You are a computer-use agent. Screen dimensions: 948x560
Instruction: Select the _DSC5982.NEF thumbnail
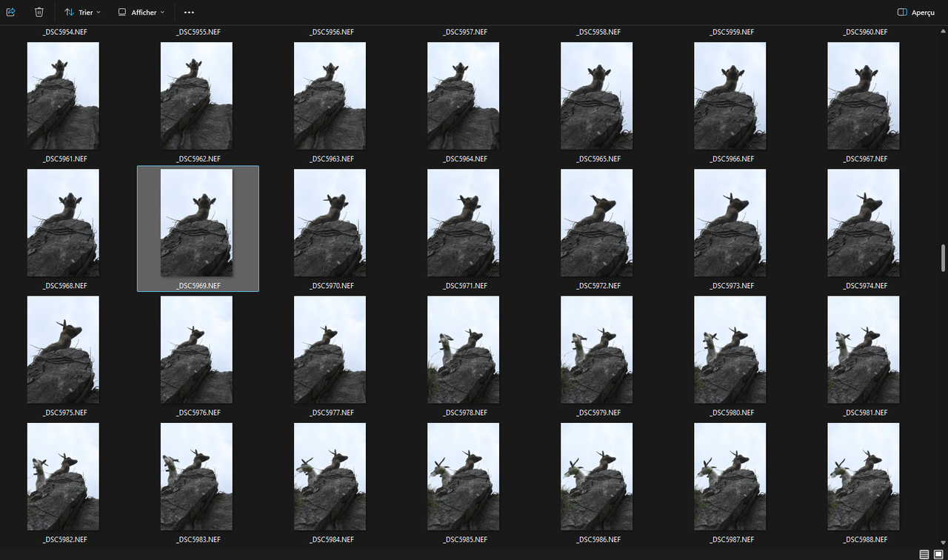click(63, 476)
